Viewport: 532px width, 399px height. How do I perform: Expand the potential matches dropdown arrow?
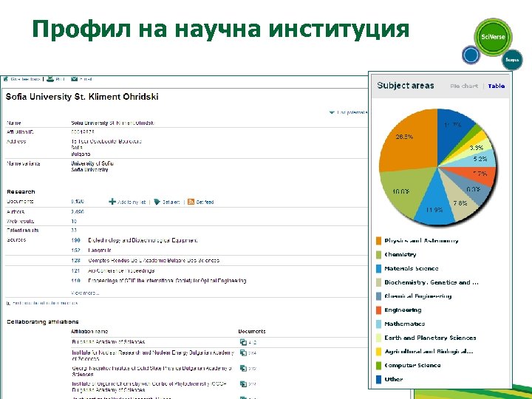coord(332,112)
